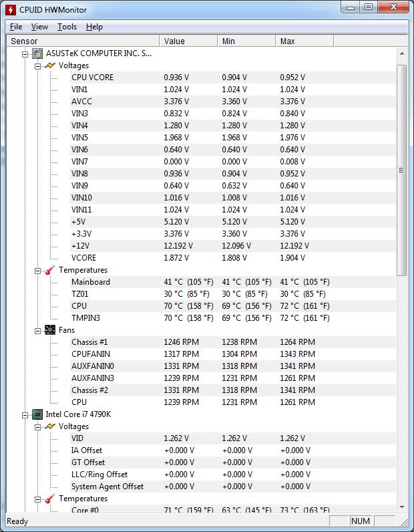Select the +12V voltage row
The width and height of the screenshot is (414, 532).
click(x=233, y=246)
